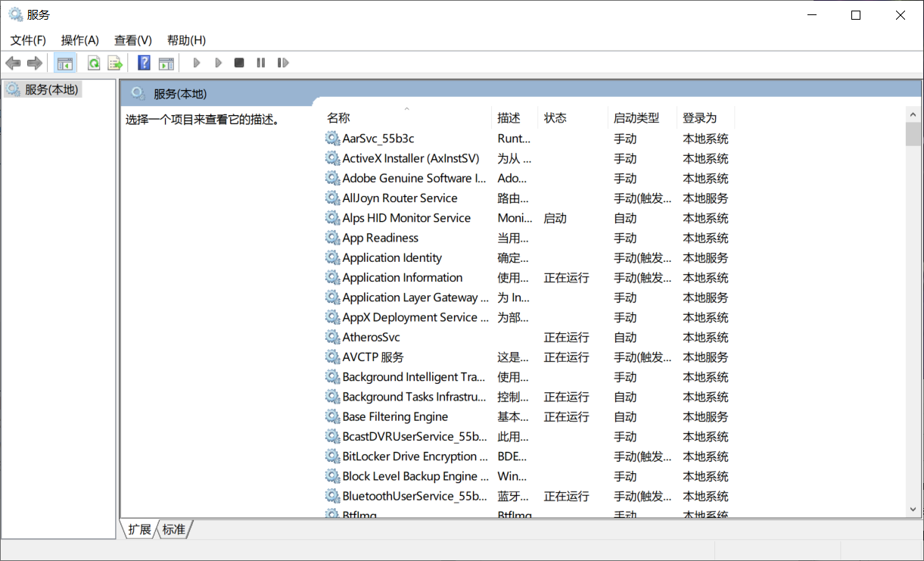Click the Forward navigation arrow
This screenshot has height=561, width=924.
[x=34, y=62]
